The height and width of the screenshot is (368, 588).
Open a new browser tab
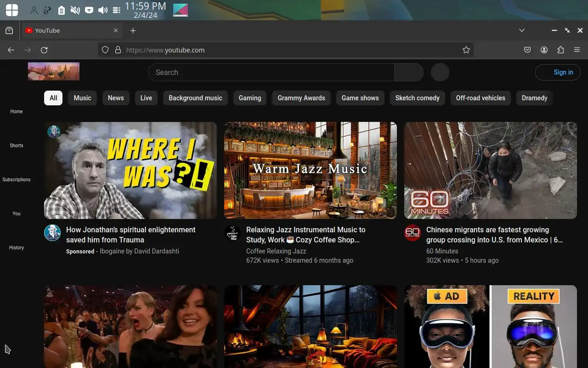pos(133,30)
